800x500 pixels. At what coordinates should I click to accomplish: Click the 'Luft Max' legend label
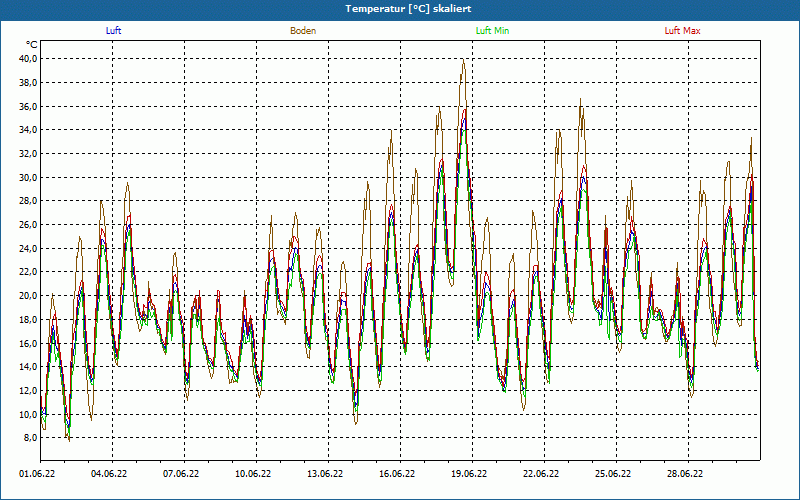682,31
